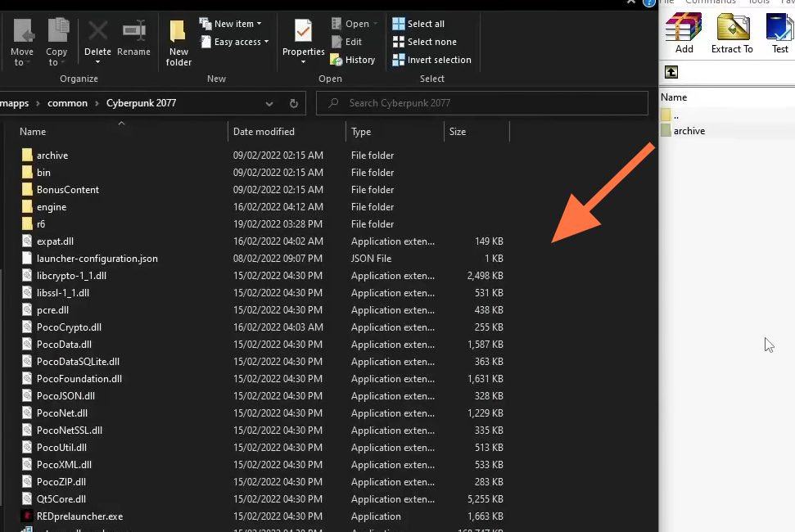Screen dimensions: 795x532
Task: Expand the Open button dropdown arrow
Action: tap(375, 24)
